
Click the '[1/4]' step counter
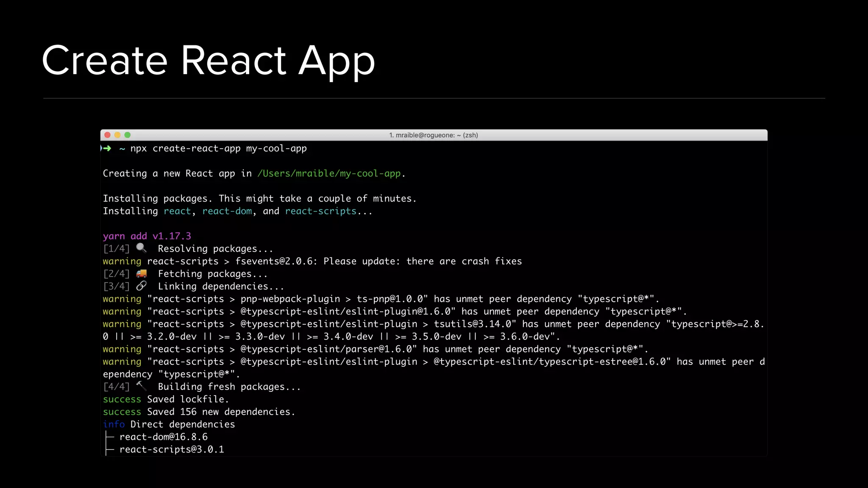116,249
